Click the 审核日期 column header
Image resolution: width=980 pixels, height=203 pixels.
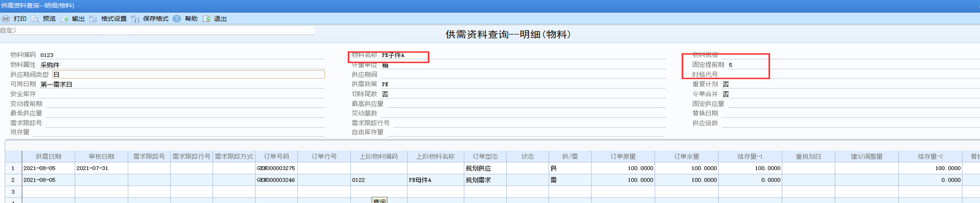[101, 156]
